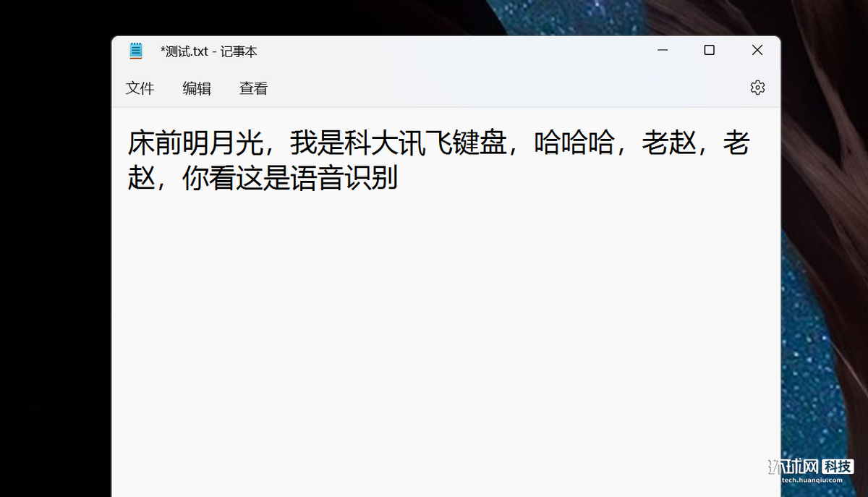Click the Notepad app icon in title bar
The height and width of the screenshot is (497, 868).
(136, 51)
